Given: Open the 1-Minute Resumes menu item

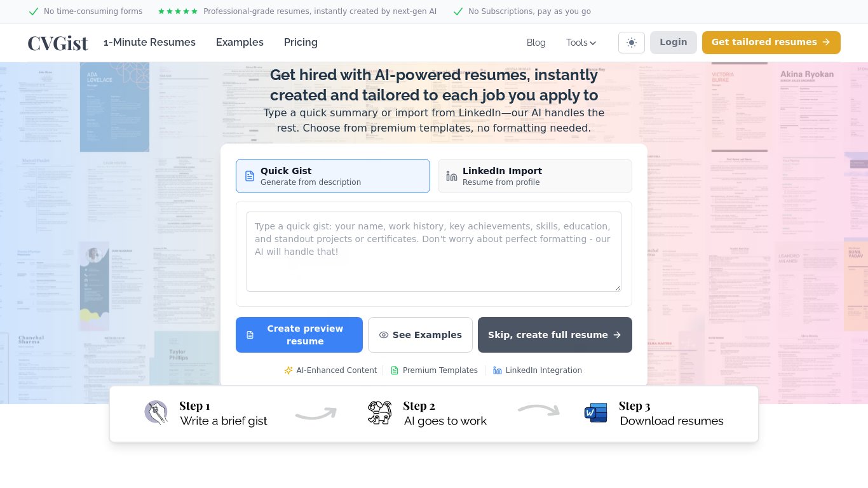Looking at the screenshot, I should click(x=150, y=43).
